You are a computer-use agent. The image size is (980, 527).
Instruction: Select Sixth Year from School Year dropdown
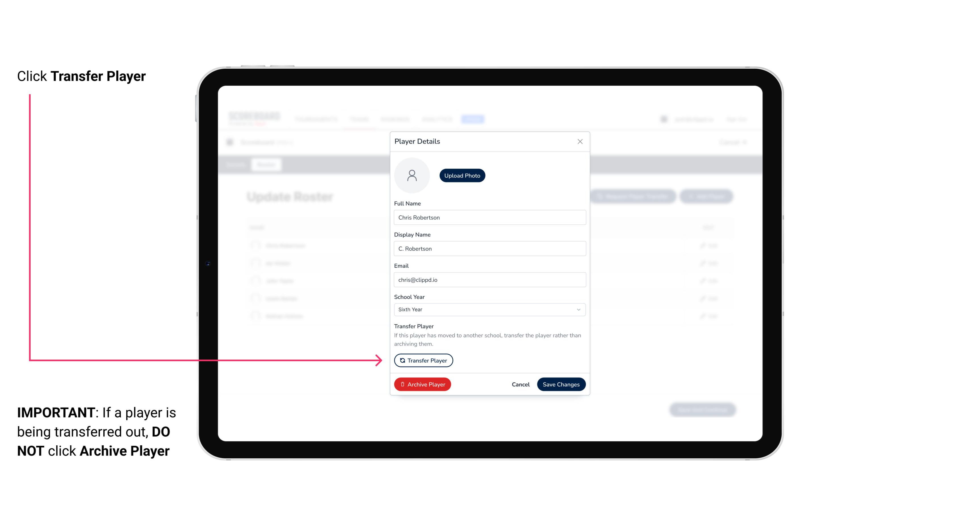point(488,309)
